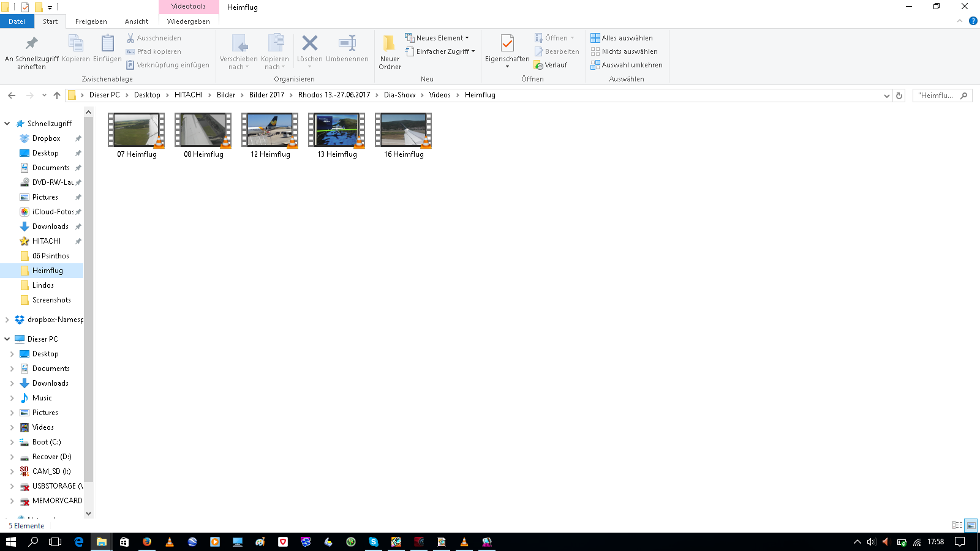Open VLC media player from the taskbar
This screenshot has width=980, height=551.
(170, 542)
